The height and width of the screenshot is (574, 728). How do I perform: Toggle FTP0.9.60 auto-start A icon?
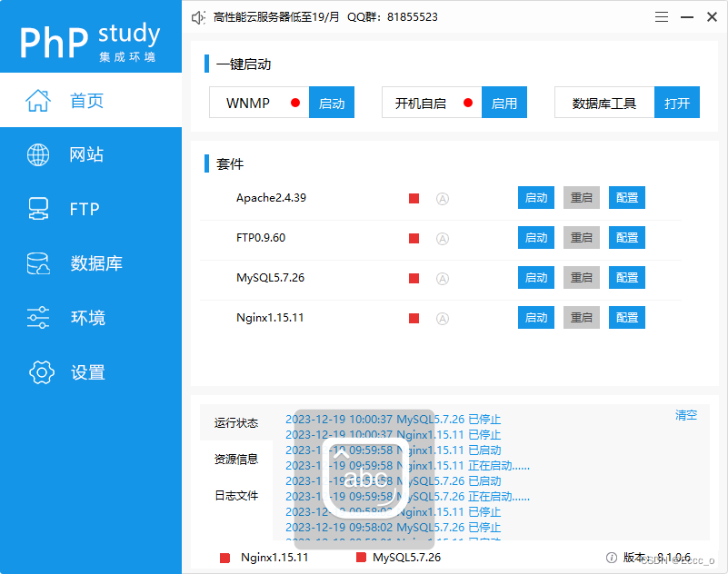(x=443, y=239)
